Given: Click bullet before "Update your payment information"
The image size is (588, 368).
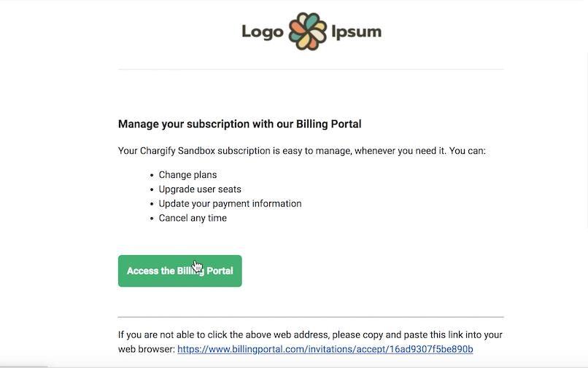Looking at the screenshot, I should 152,204.
